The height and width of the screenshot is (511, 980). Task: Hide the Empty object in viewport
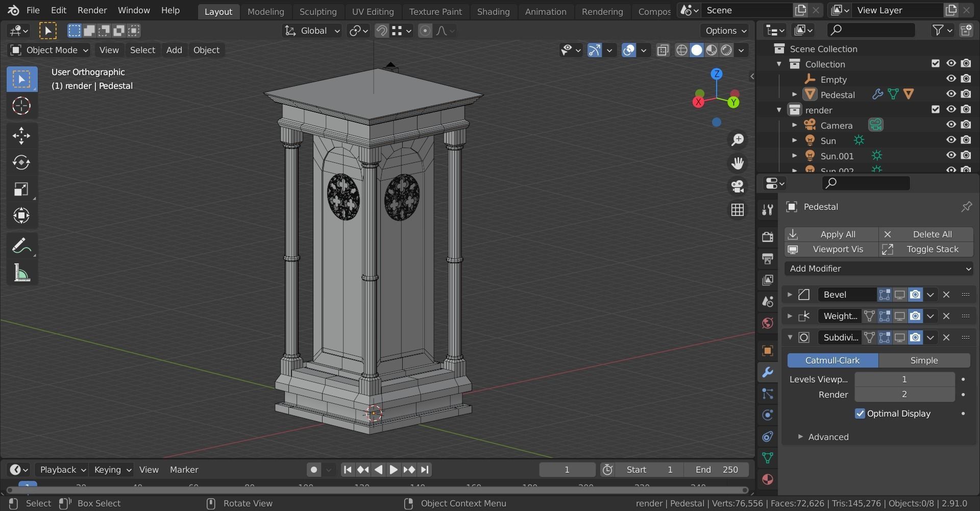coord(951,79)
